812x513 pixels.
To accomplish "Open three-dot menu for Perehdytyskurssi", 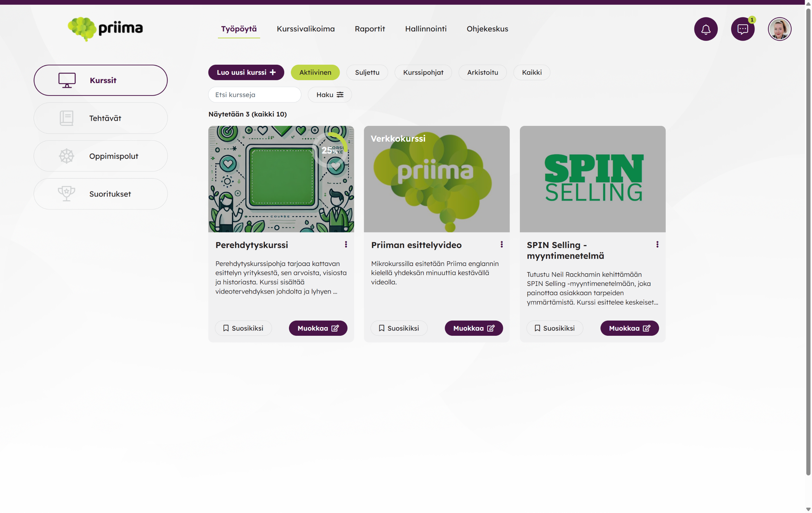I will click(x=346, y=244).
